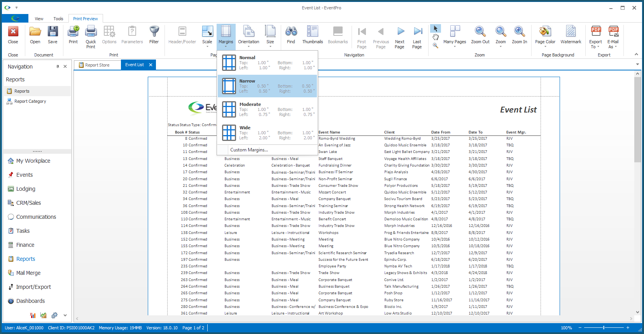644x334 pixels.
Task: Jump to the Last Page
Action: 417,37
